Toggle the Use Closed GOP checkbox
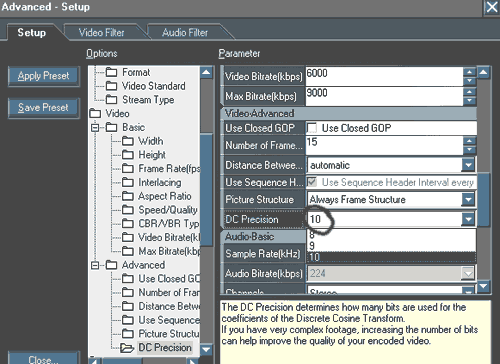 (x=312, y=128)
